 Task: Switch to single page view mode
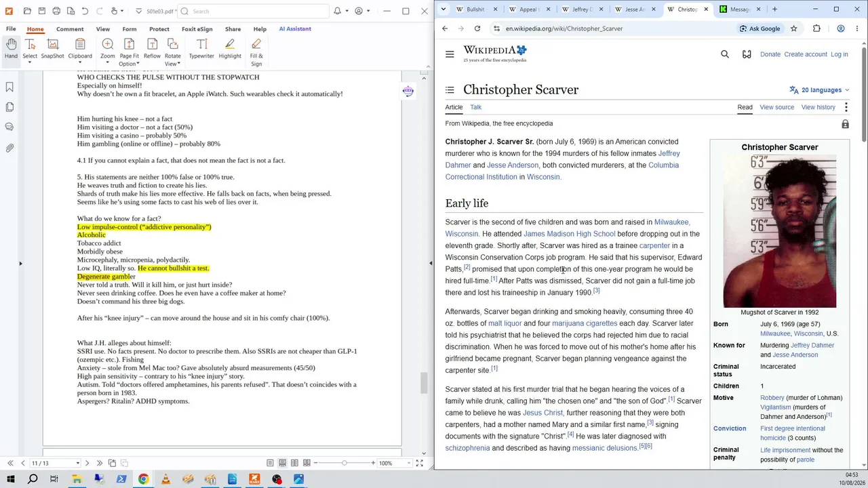270,463
